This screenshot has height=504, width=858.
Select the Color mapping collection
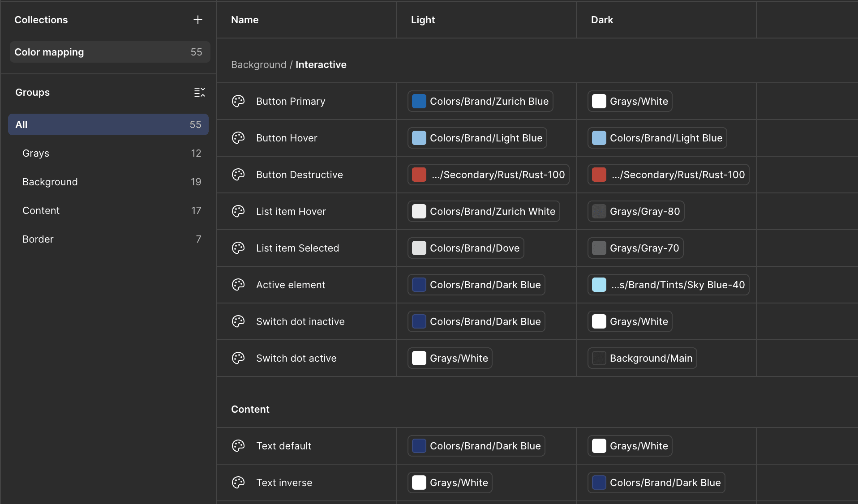coord(110,52)
